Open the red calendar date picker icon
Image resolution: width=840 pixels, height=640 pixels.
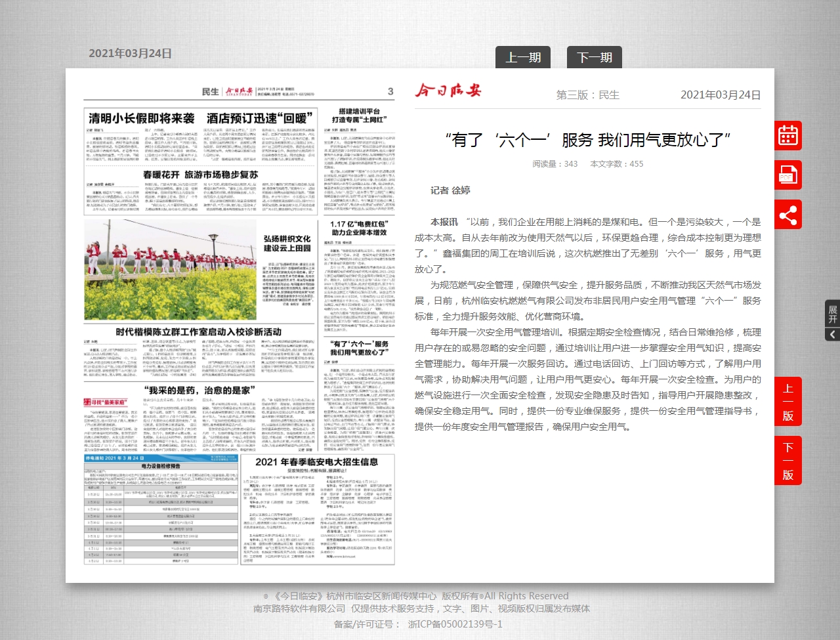[787, 135]
